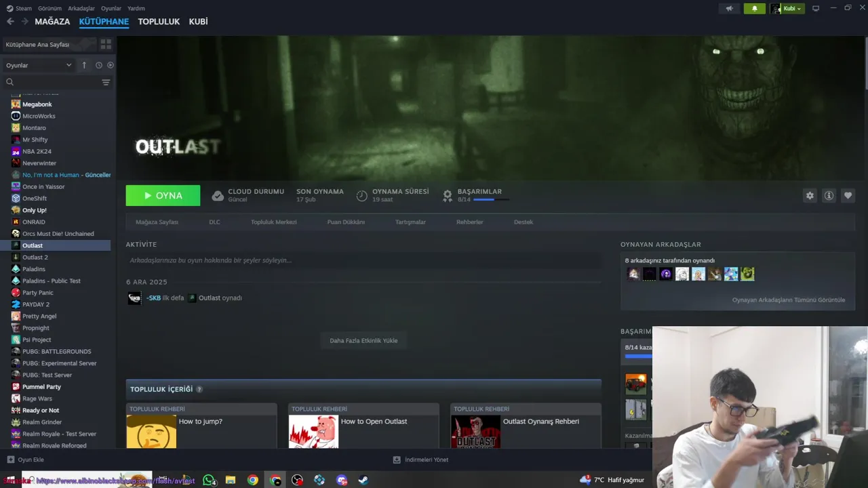Screen dimensions: 868x488
Task: Click the Başarımlar achievements badge icon
Action: [x=448, y=195]
